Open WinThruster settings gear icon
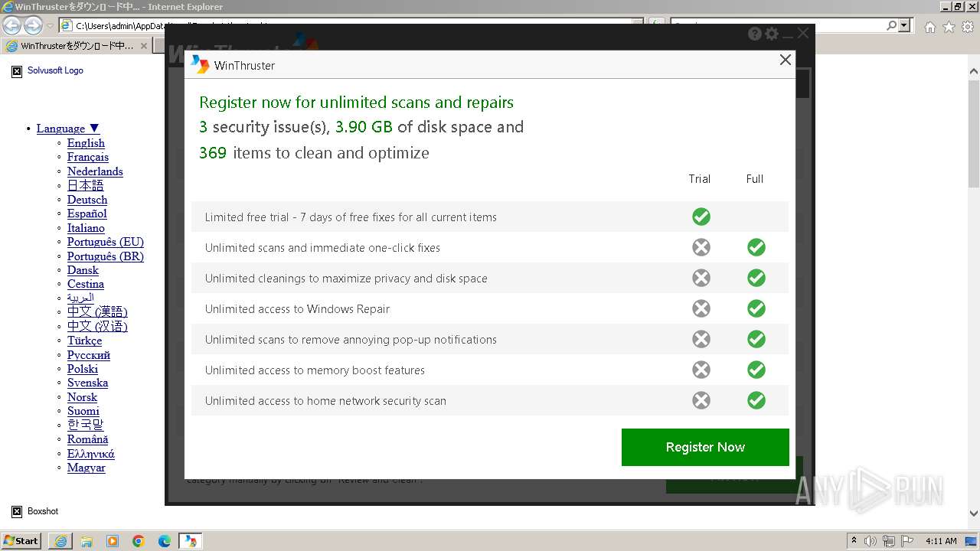 point(772,34)
